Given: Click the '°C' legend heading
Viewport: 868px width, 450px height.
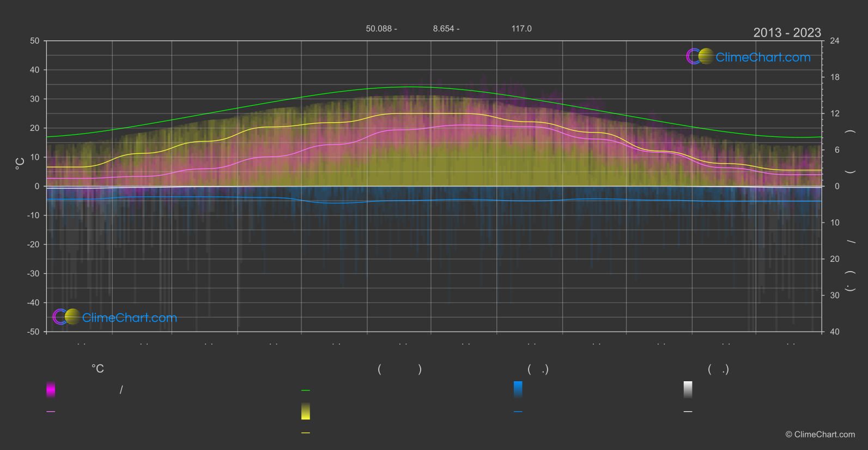Looking at the screenshot, I should pos(98,369).
